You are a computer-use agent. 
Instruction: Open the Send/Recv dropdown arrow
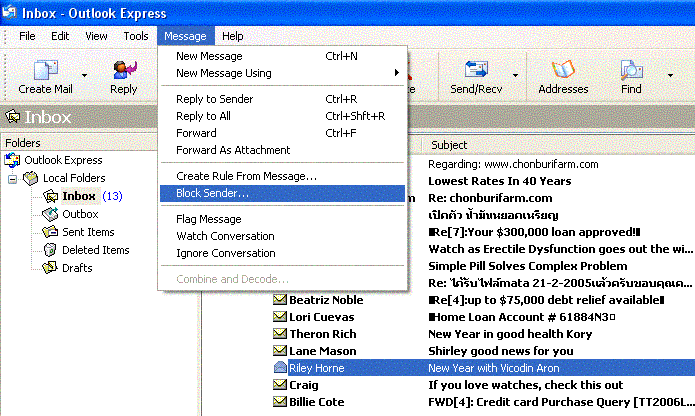pos(515,75)
